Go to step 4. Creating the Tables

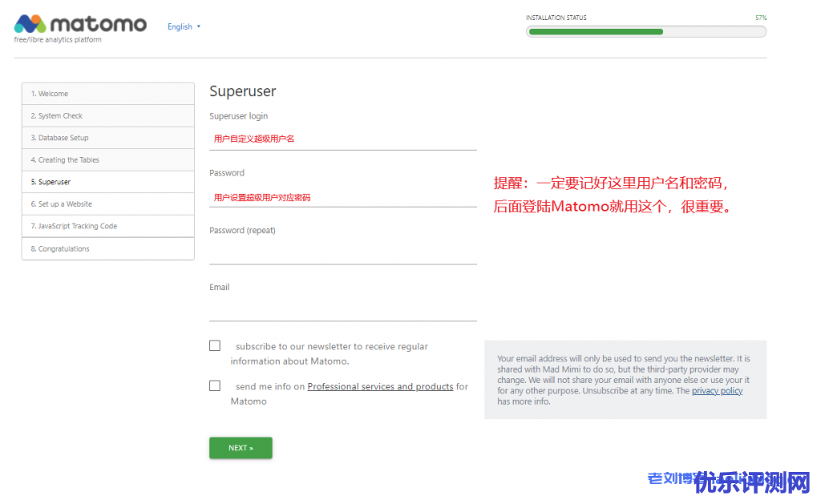[108, 159]
